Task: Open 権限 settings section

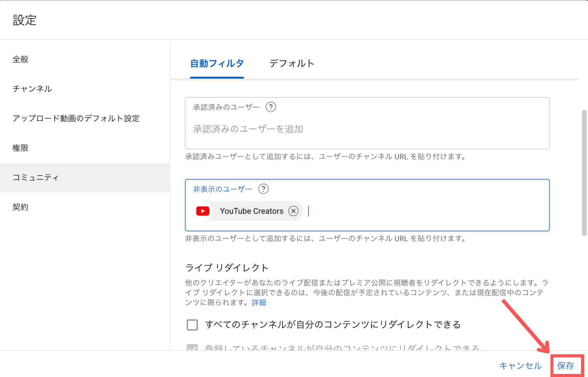Action: click(85, 148)
